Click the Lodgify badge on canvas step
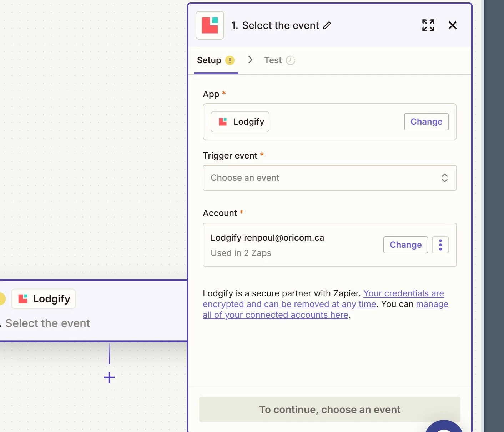 (44, 299)
